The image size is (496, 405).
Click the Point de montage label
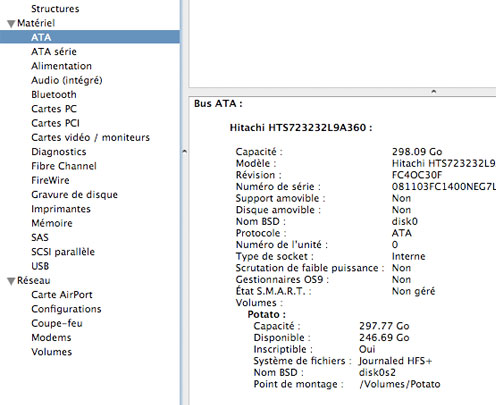click(x=298, y=384)
